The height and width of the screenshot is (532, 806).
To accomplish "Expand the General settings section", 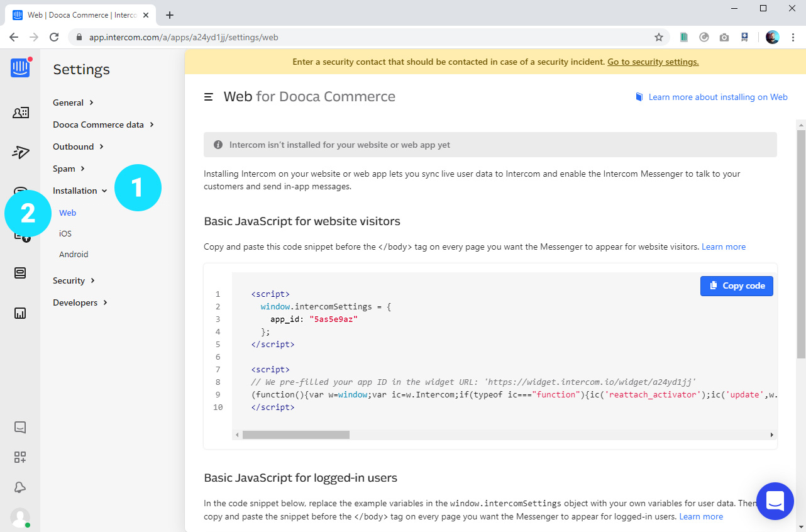I will click(x=73, y=103).
